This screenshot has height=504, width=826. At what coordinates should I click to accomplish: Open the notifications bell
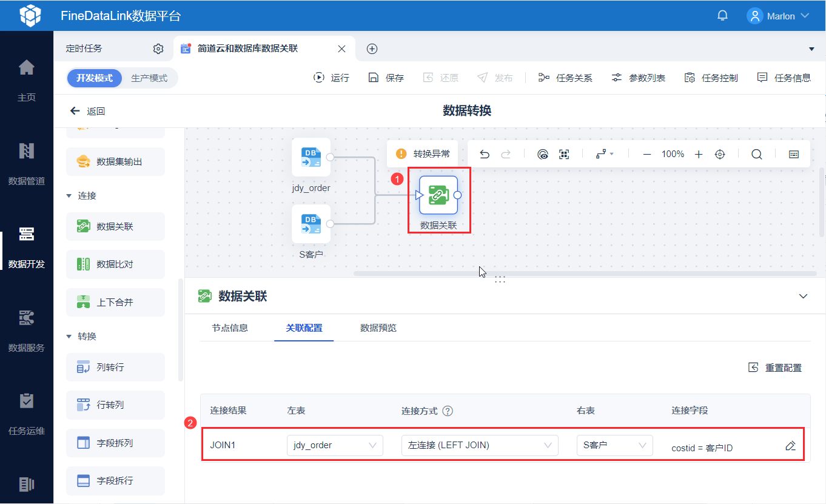[722, 16]
